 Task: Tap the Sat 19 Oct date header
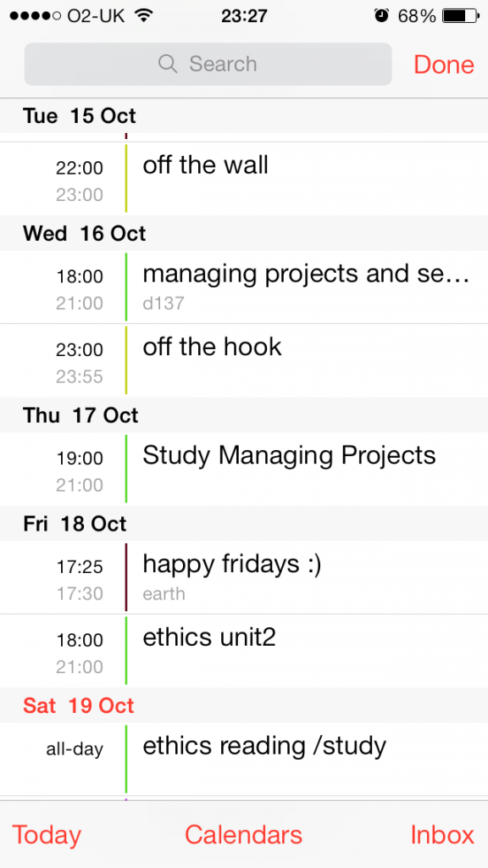click(244, 705)
